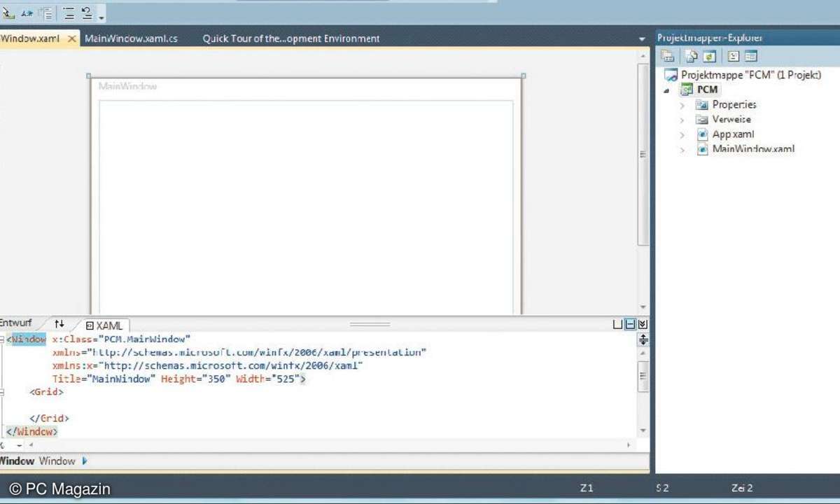The width and height of the screenshot is (840, 504).
Task: Close the MainWindow.xaml tab
Action: coord(71,38)
